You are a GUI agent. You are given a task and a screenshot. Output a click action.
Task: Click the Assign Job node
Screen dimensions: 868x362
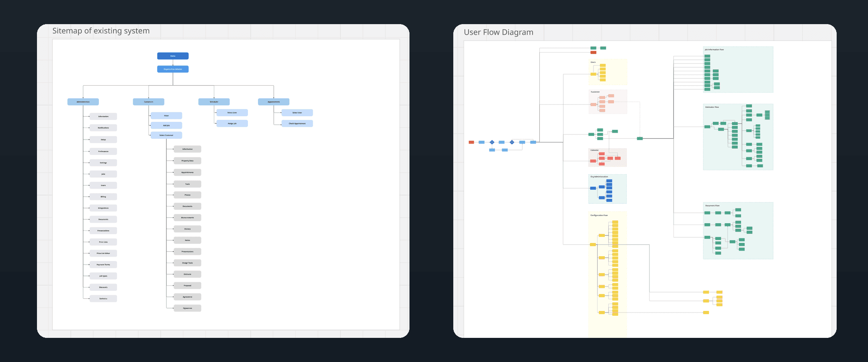(x=232, y=123)
